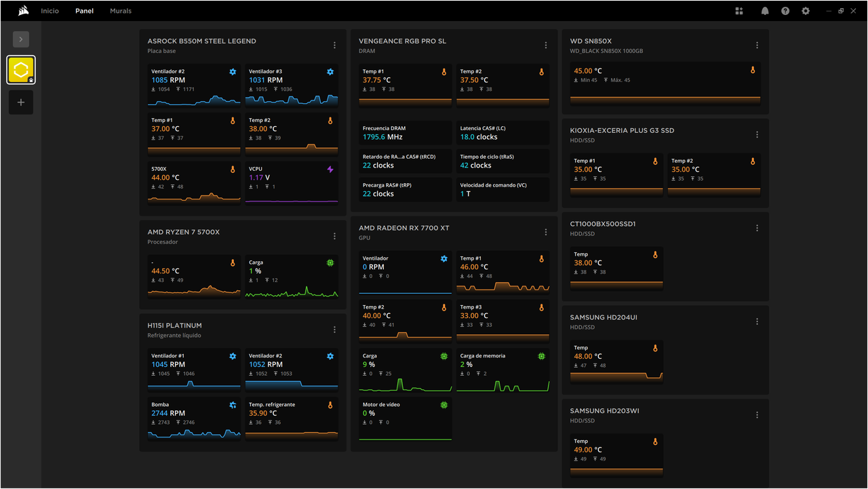This screenshot has height=489, width=868.
Task: Switch to the Panel tab
Action: (x=85, y=11)
